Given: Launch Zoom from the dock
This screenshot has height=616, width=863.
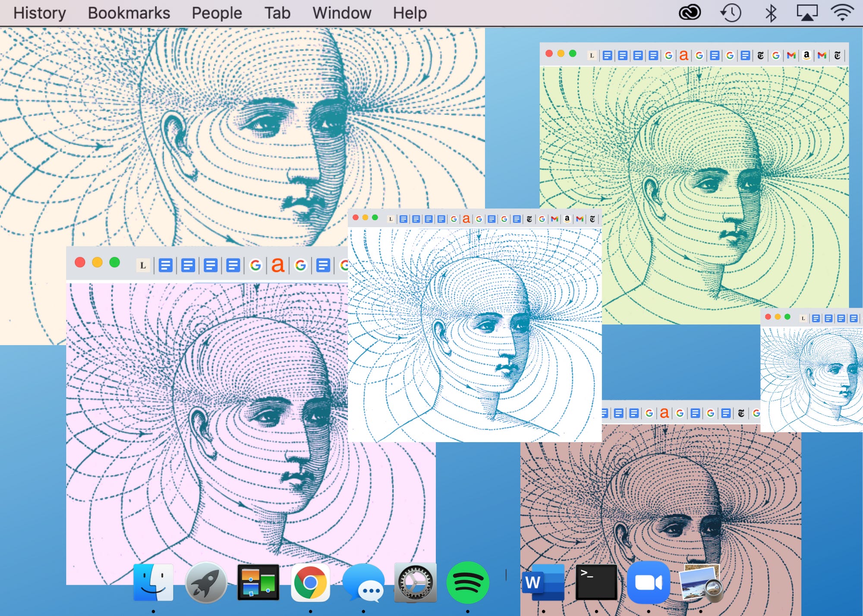Looking at the screenshot, I should coord(648,582).
